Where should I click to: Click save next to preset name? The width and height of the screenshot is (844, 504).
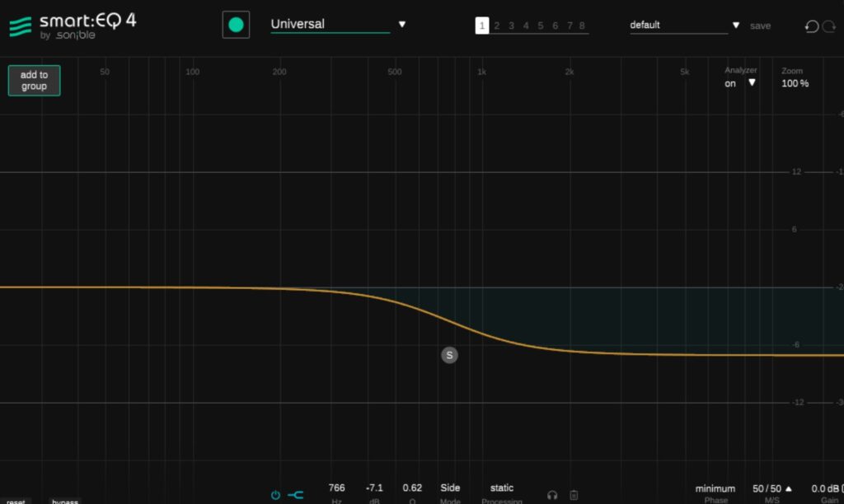[x=760, y=26]
